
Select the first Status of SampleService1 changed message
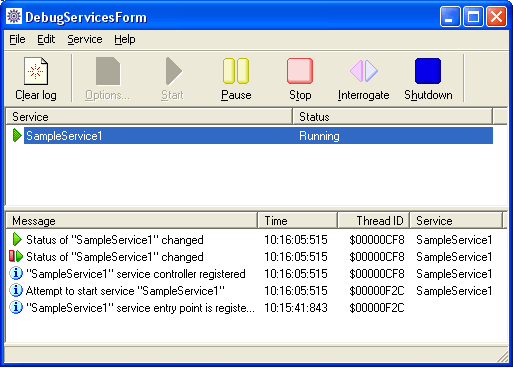[115, 240]
